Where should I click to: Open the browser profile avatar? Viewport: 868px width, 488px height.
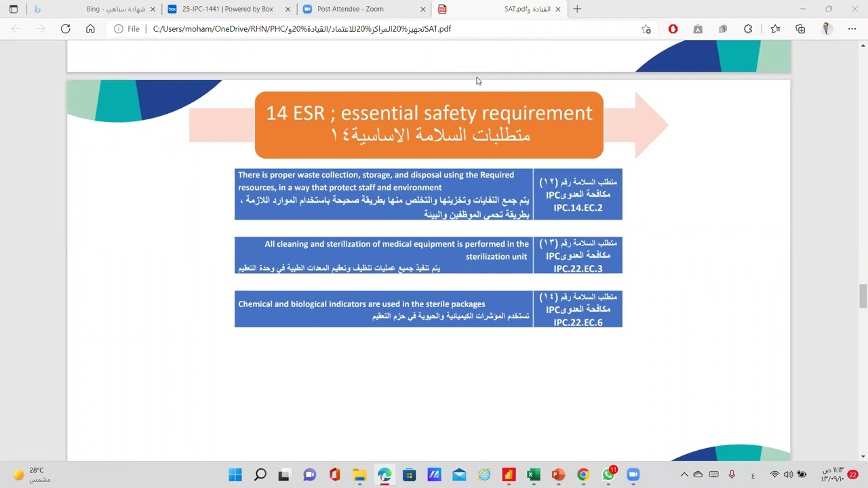827,29
